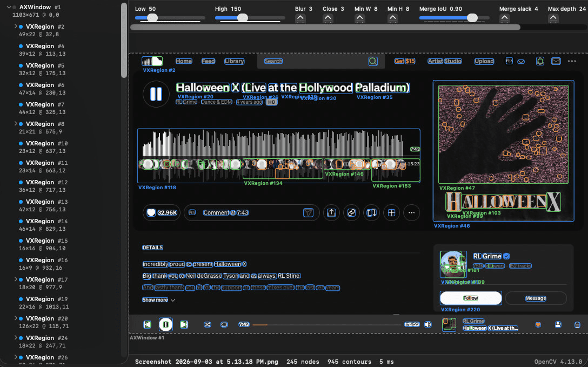Viewport: 588px width, 367px height.
Task: Toggle repeat in the player bar
Action: pos(224,324)
